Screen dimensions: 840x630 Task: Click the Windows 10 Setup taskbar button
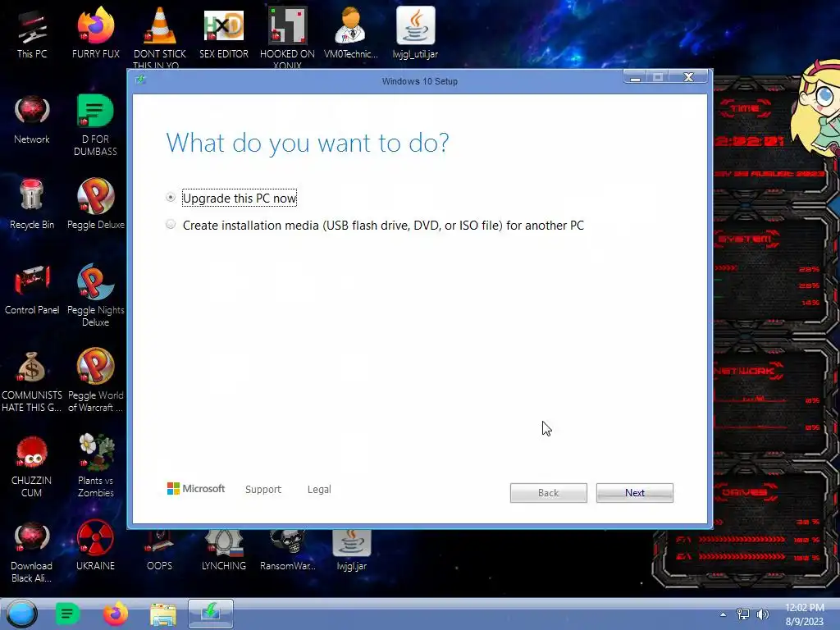pos(211,614)
